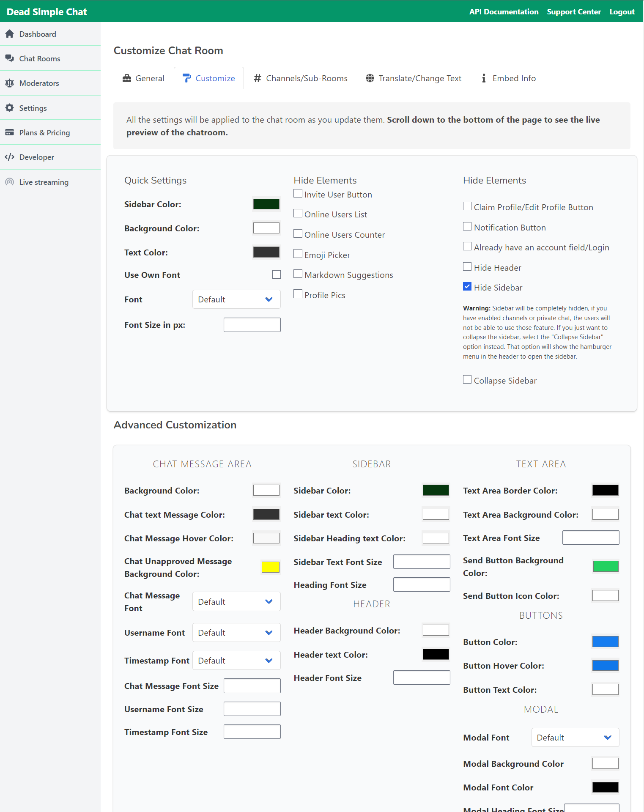This screenshot has height=812, width=644.
Task: Click the Settings gear icon in sidebar
Action: 10,108
